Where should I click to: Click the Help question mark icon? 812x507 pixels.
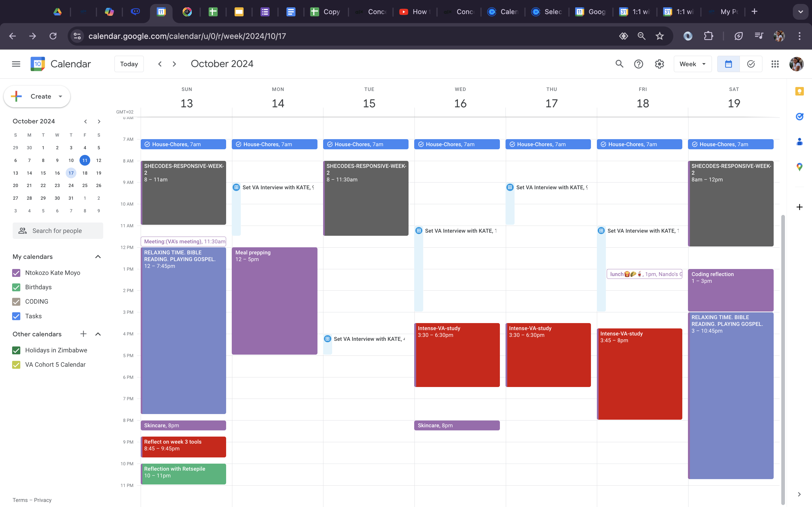click(638, 64)
